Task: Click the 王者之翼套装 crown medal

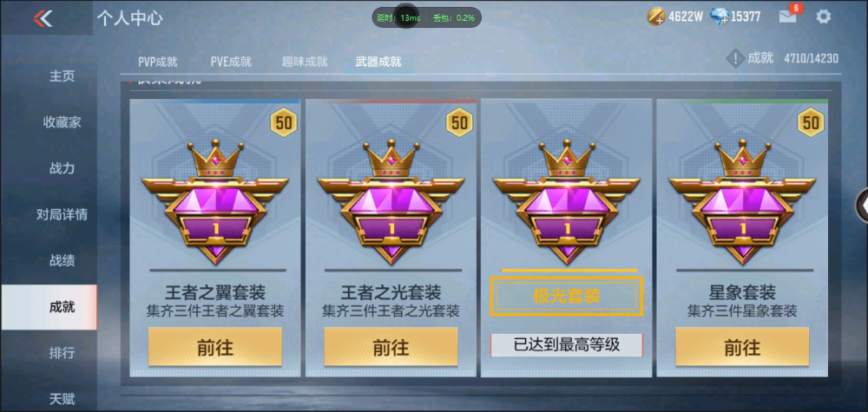Action: coord(214,202)
